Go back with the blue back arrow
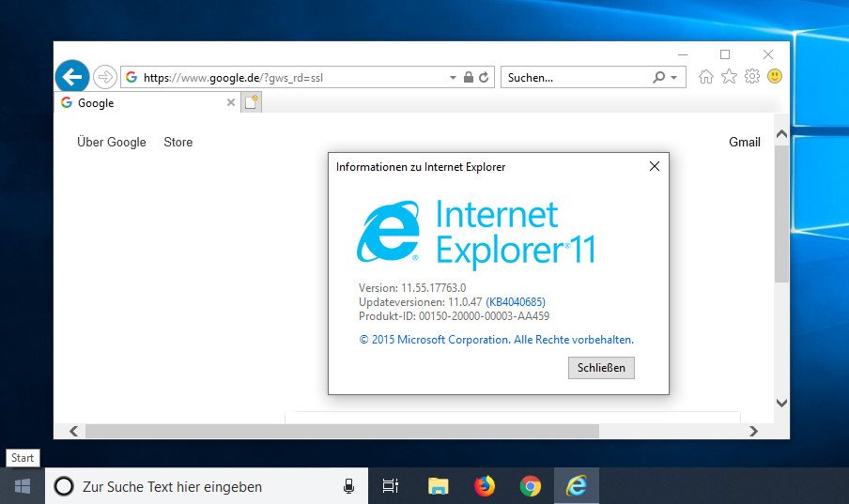Image resolution: width=849 pixels, height=504 pixels. (x=72, y=77)
